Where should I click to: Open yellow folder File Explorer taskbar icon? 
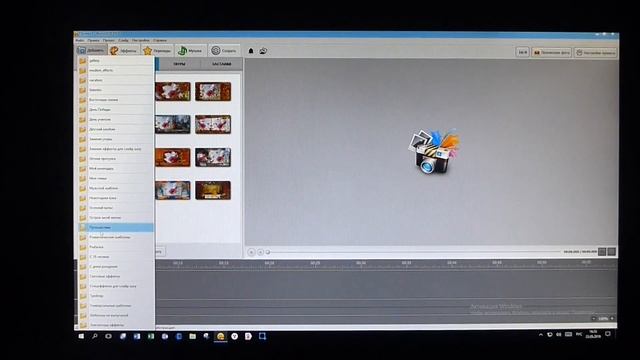pyautogui.click(x=193, y=336)
